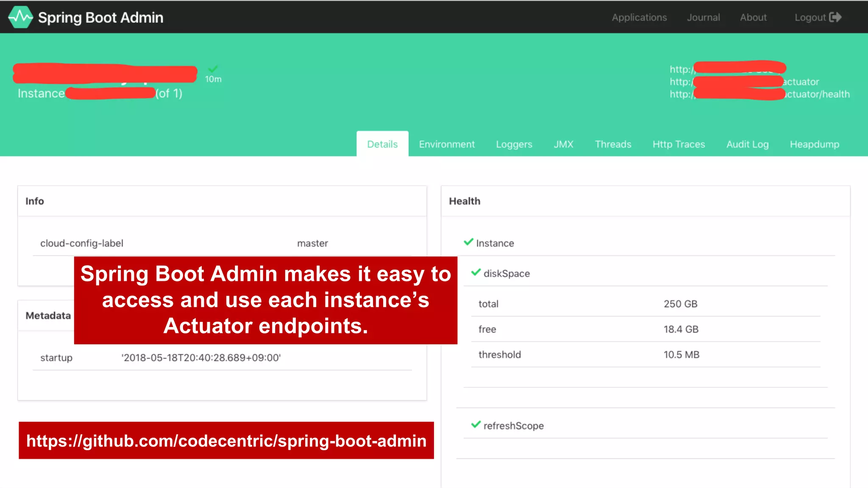Go to the About page
This screenshot has width=868, height=488.
tap(753, 17)
